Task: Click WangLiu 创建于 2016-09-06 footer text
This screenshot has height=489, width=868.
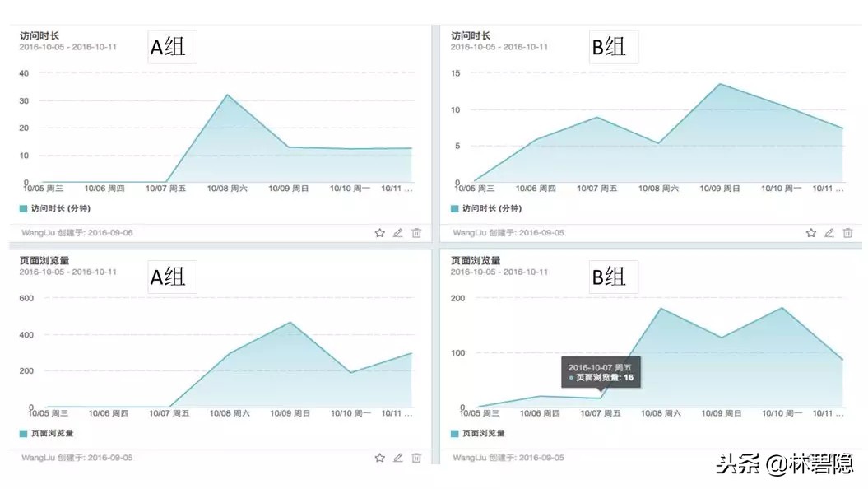Action: 77,233
